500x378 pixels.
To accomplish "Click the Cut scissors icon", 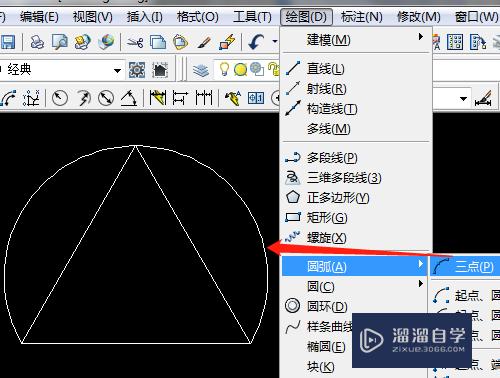I will (x=135, y=42).
